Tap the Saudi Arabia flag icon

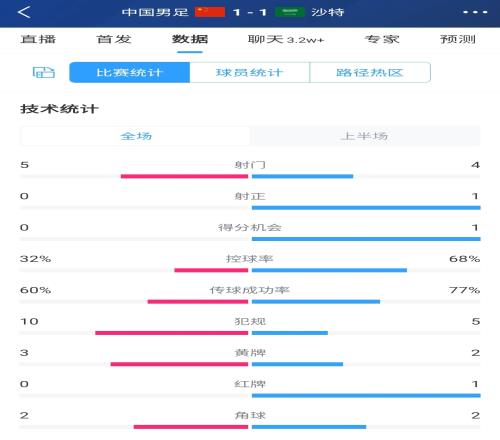(290, 12)
